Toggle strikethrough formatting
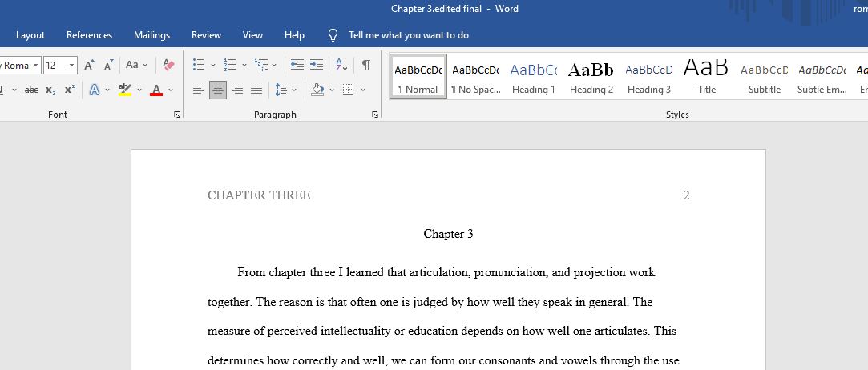The height and width of the screenshot is (370, 868). click(31, 90)
